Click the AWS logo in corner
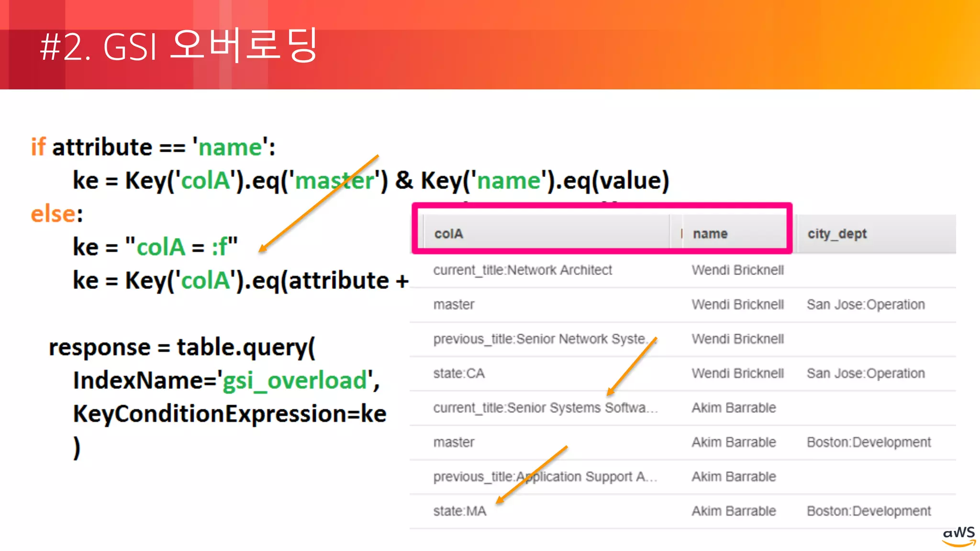Image resolution: width=980 pixels, height=551 pixels. click(958, 537)
